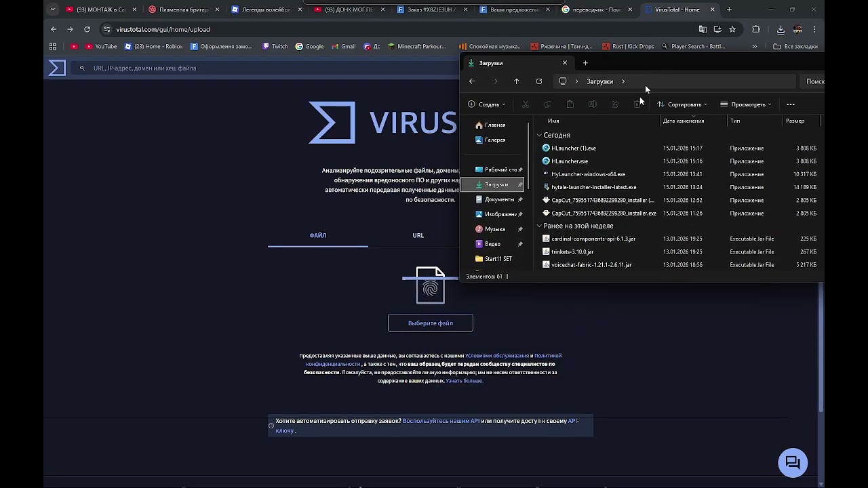Expand the chevron after Загрузки in address bar
Viewport: 868px width, 488px height.
623,81
